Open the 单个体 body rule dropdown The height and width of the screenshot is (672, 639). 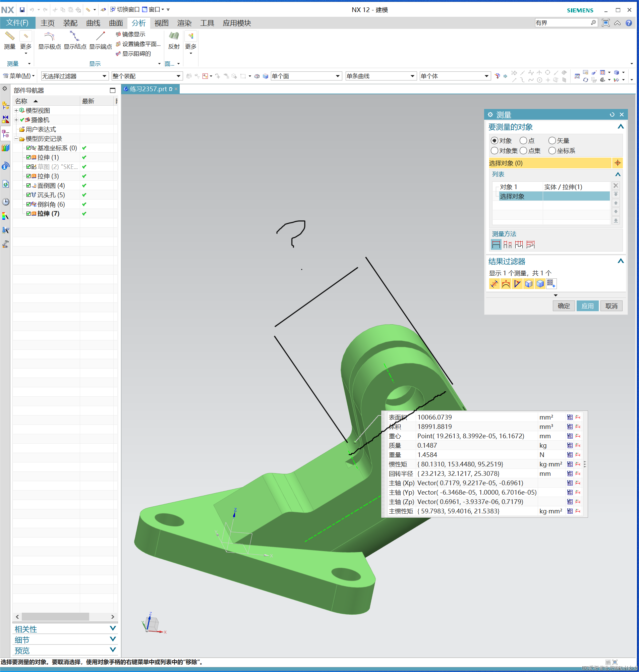click(x=455, y=76)
